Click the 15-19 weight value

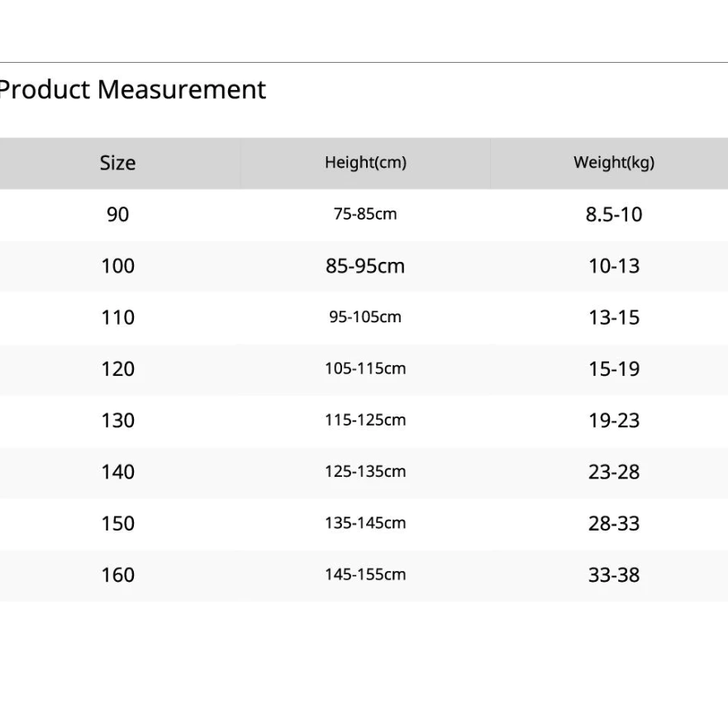[614, 369]
